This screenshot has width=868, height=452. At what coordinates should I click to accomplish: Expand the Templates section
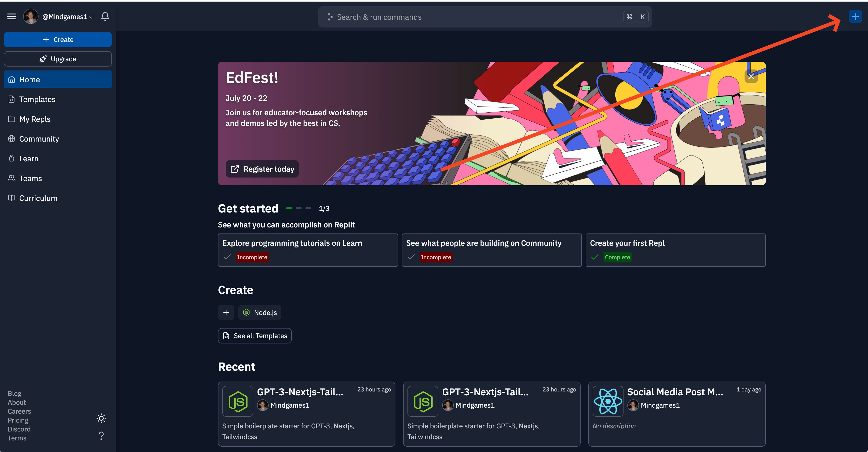click(37, 99)
